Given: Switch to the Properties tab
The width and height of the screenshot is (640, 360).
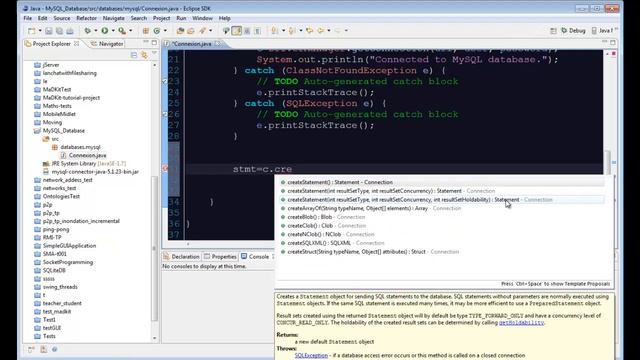Looking at the screenshot, I should [x=220, y=257].
